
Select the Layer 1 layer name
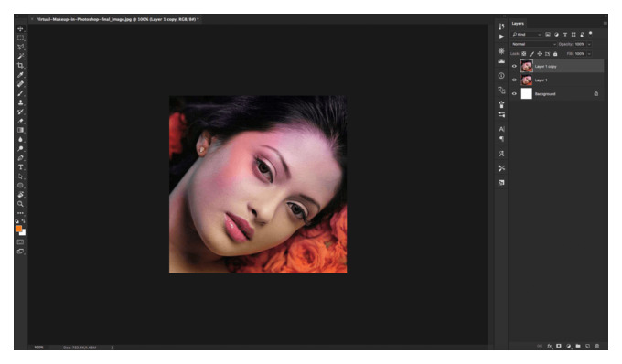(x=542, y=80)
